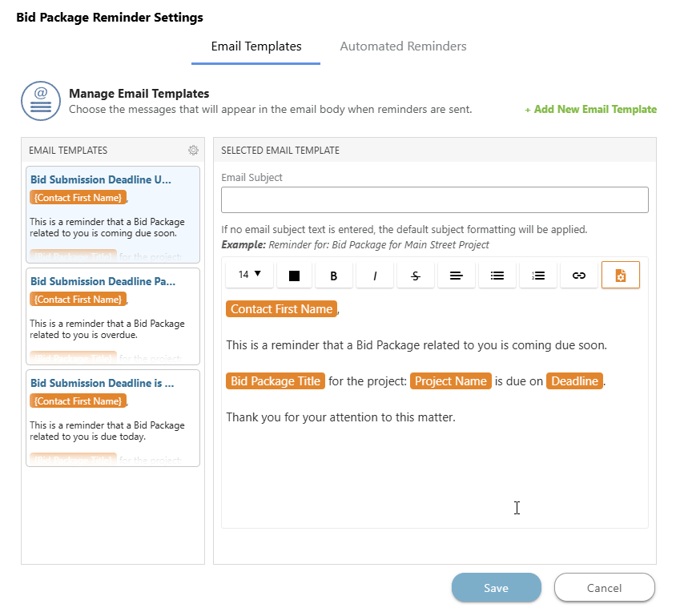Switch to the Automated Reminders tab

coord(403,46)
